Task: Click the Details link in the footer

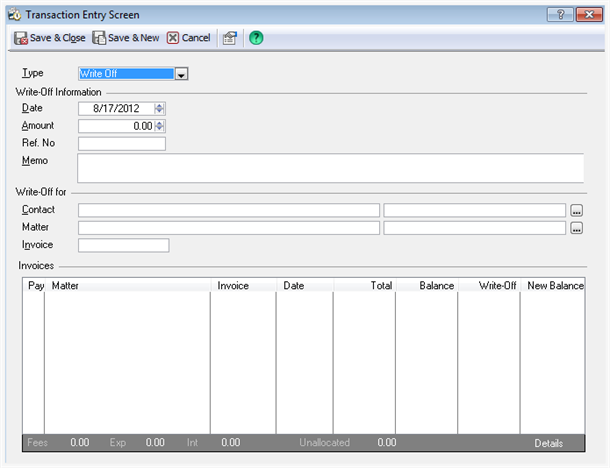Action: point(548,442)
